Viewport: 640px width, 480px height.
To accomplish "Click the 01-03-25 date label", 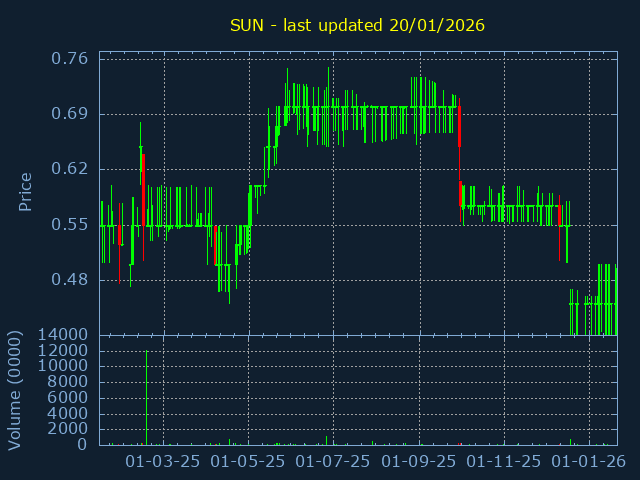I will tap(163, 462).
